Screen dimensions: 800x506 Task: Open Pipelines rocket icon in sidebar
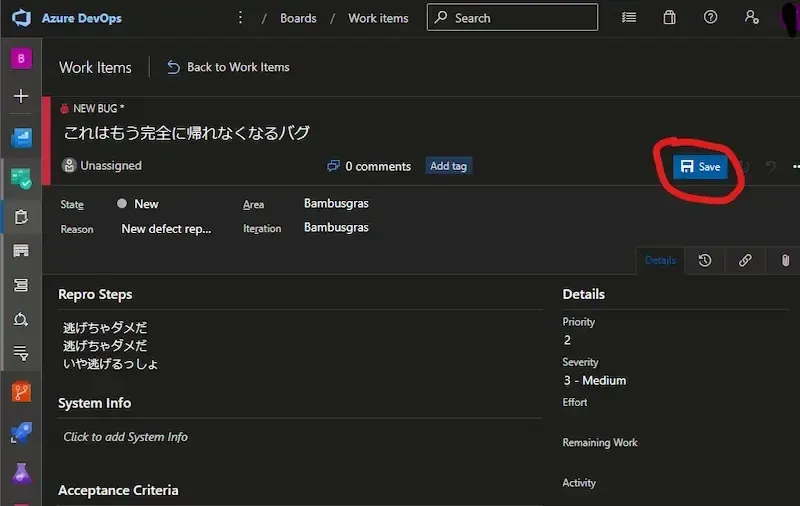pyautogui.click(x=21, y=432)
